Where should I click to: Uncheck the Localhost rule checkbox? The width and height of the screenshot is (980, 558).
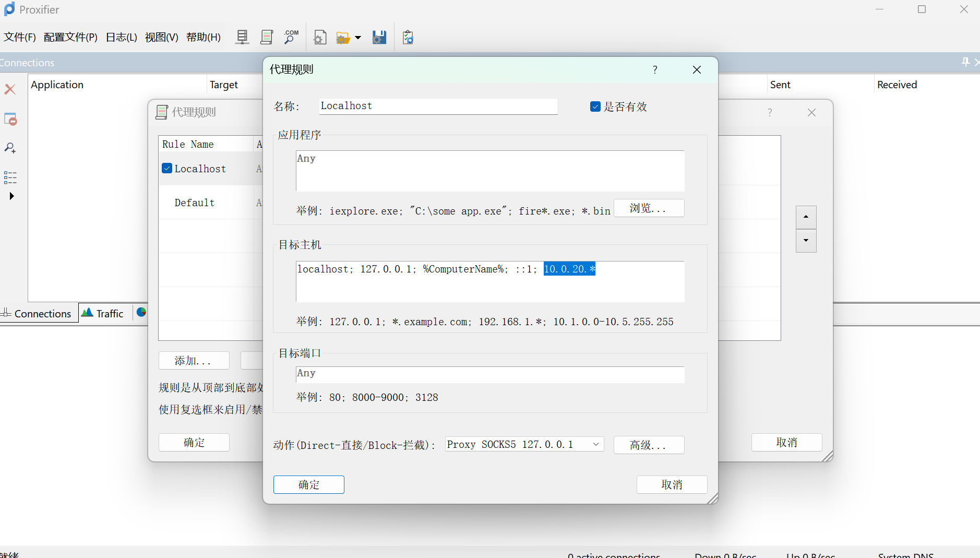point(167,168)
